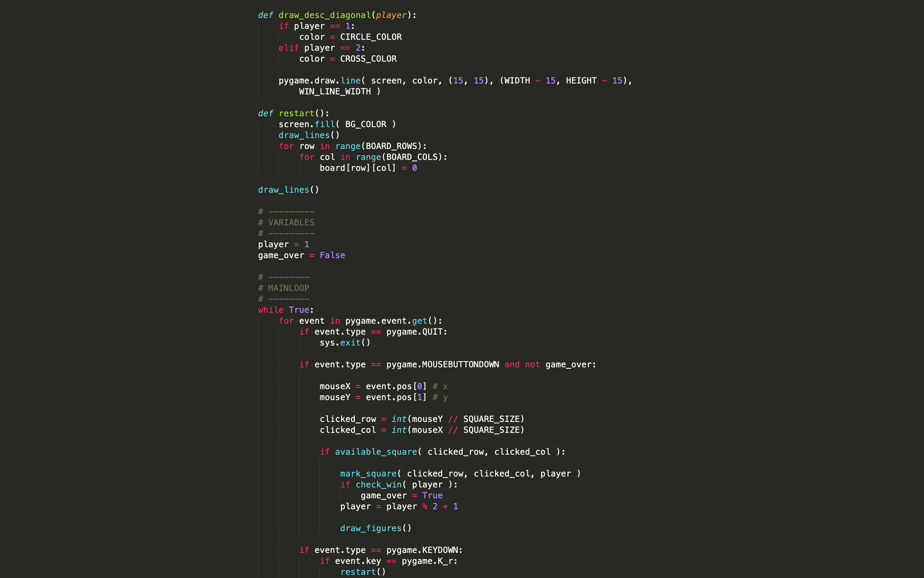Screen dimensions: 924x578
Task: Click 'for row in range(BOARD_ROWS):' line
Action: click(353, 146)
